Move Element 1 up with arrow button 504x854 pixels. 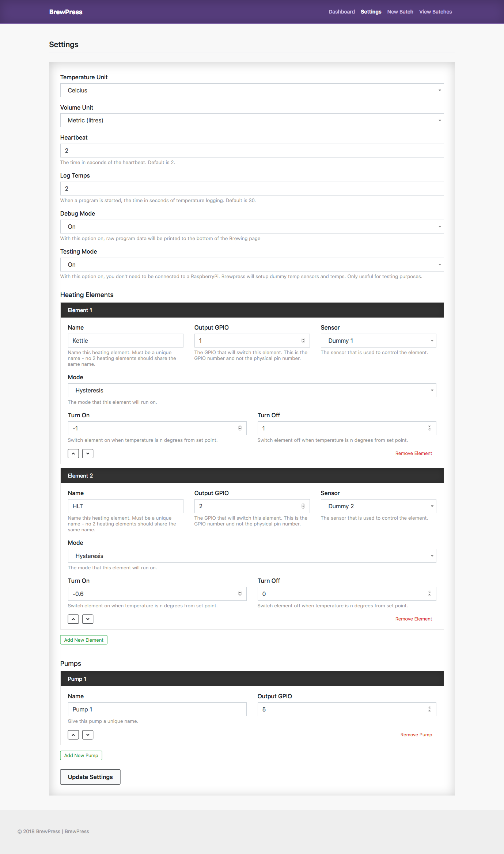(73, 453)
